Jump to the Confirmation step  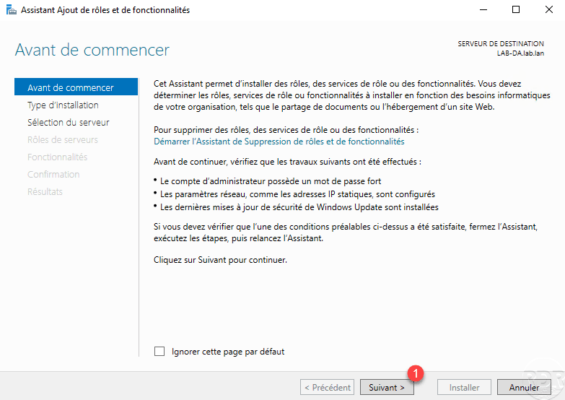point(53,174)
